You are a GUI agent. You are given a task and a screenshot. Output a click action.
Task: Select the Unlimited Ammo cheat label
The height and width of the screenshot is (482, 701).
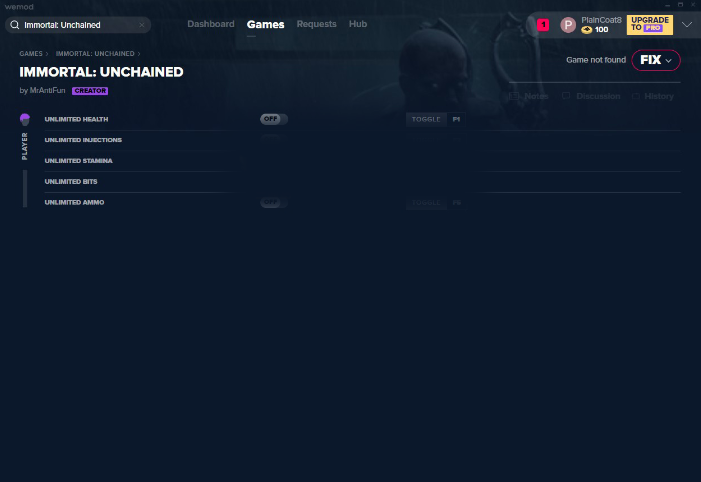pyautogui.click(x=74, y=203)
